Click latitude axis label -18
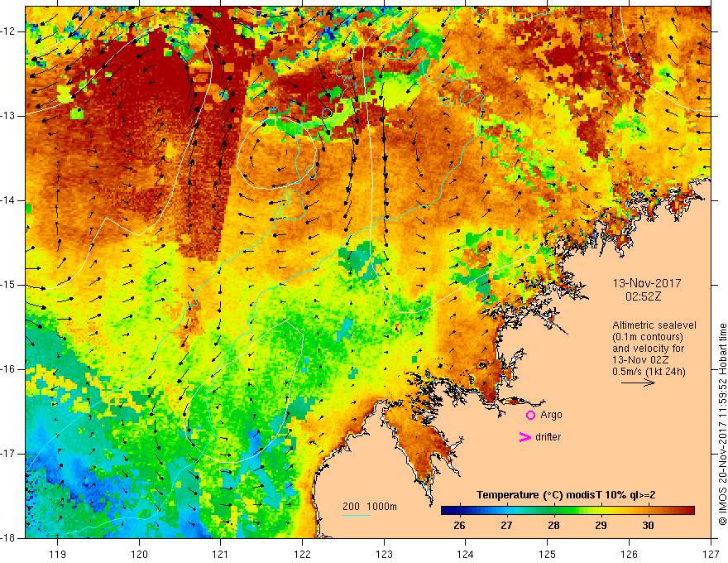The image size is (728, 563). pyautogui.click(x=8, y=538)
